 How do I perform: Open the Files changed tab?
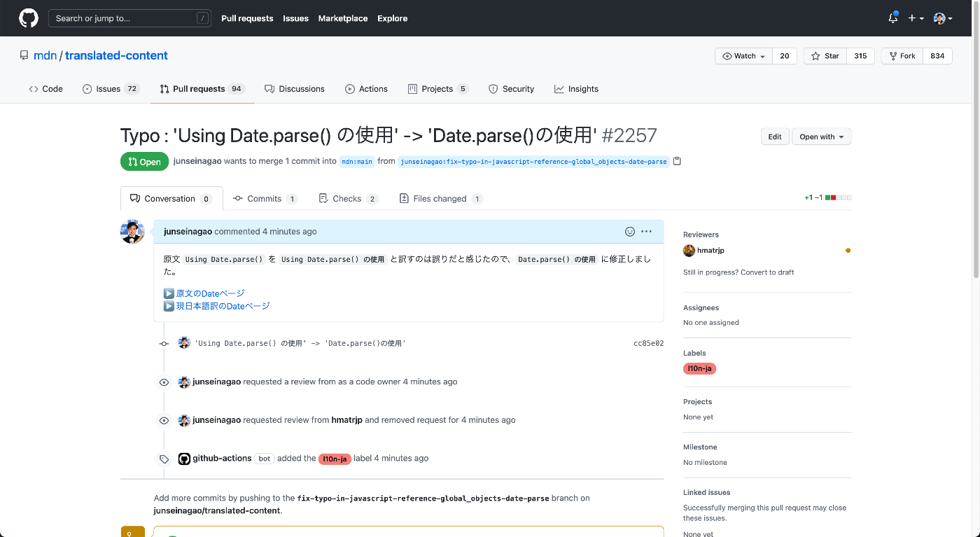[441, 199]
